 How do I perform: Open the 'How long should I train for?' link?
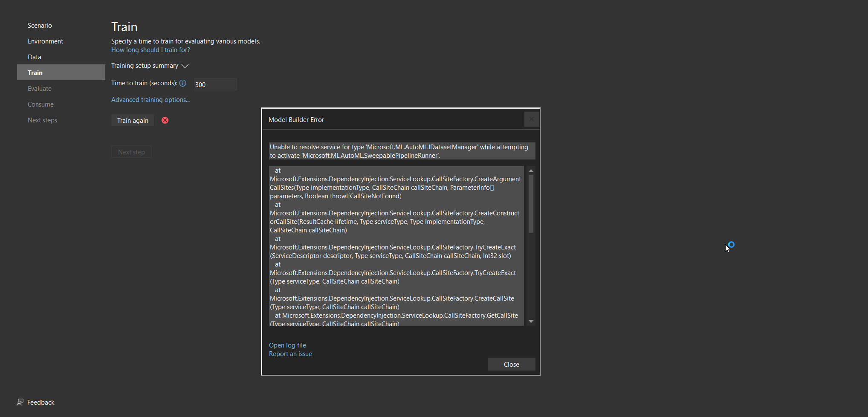[150, 49]
